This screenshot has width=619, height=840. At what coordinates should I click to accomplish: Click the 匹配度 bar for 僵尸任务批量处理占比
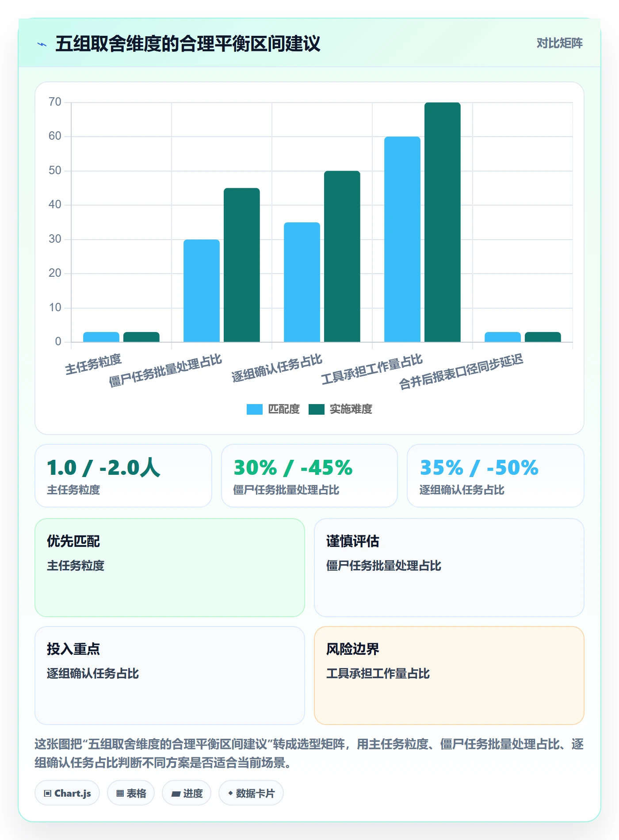click(202, 290)
